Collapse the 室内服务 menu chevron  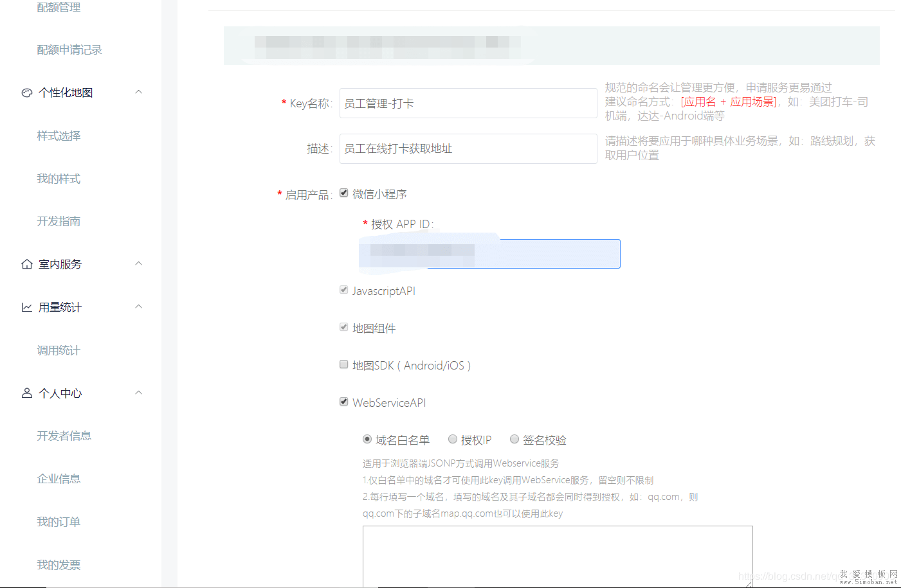138,263
